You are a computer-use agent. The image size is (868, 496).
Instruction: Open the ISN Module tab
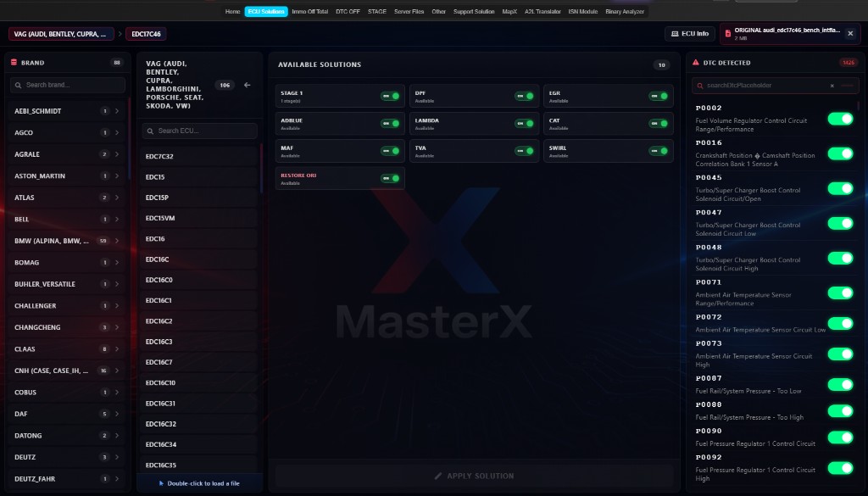click(583, 12)
